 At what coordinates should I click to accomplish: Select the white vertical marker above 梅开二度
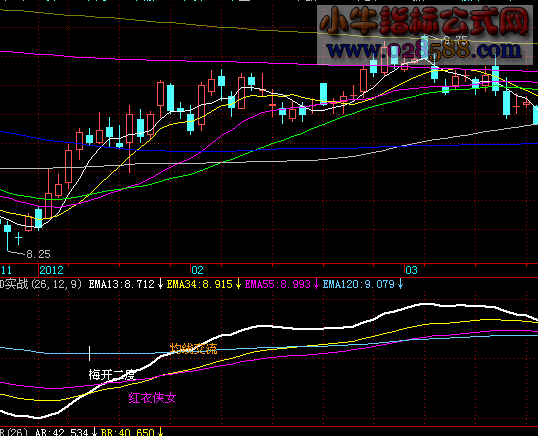tap(90, 353)
